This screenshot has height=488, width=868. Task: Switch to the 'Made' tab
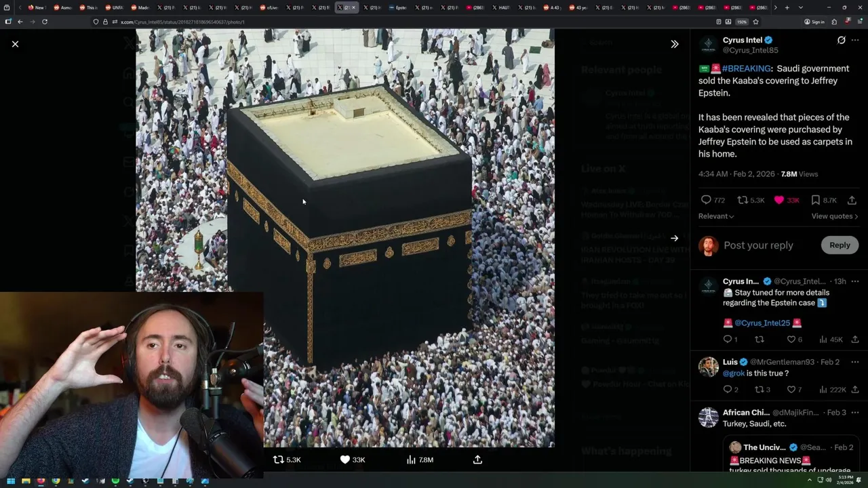click(140, 7)
